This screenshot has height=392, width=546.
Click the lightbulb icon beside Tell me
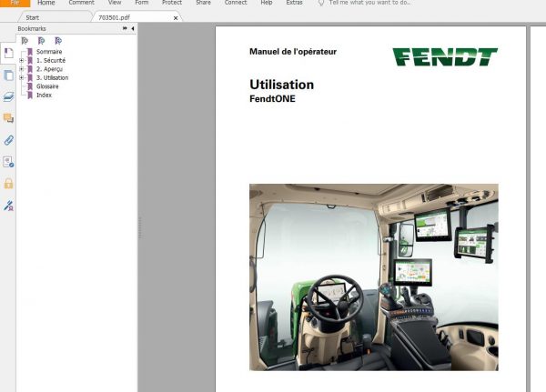pyautogui.click(x=321, y=3)
